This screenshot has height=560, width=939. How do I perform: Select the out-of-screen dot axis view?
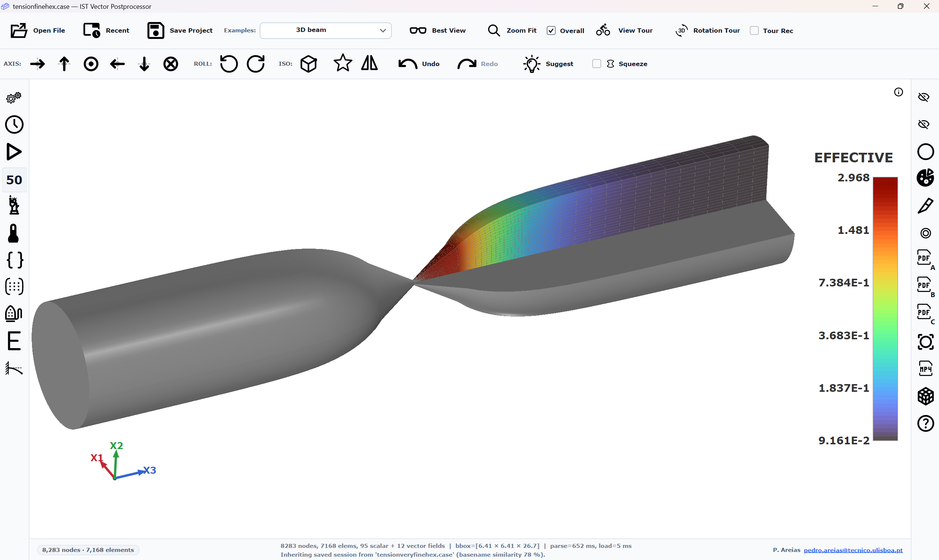point(91,64)
